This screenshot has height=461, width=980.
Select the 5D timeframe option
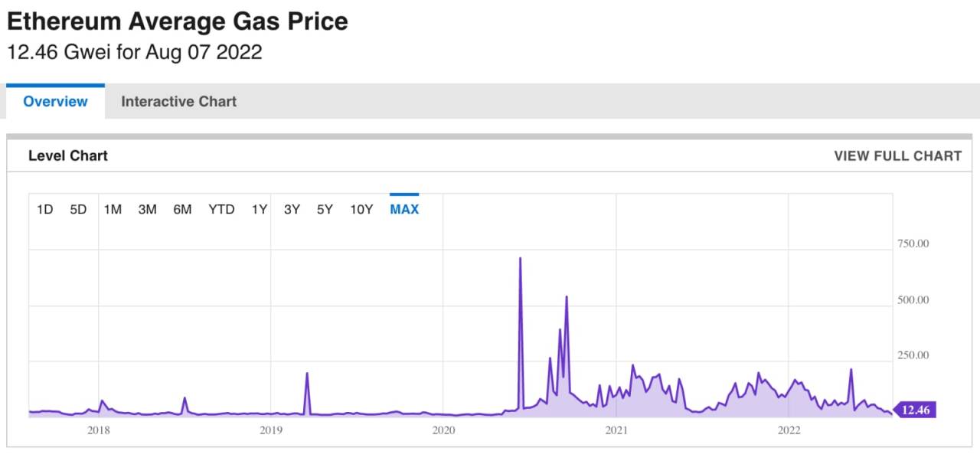(x=77, y=209)
